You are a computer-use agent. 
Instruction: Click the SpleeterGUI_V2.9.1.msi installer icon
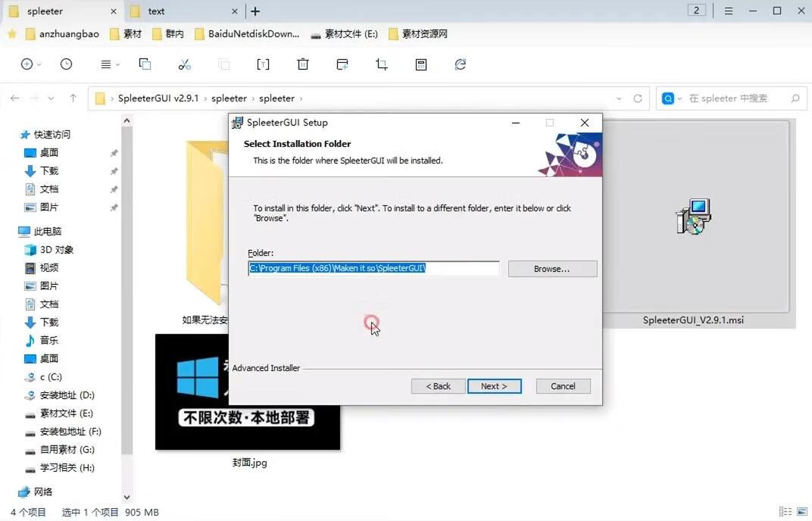pos(692,217)
